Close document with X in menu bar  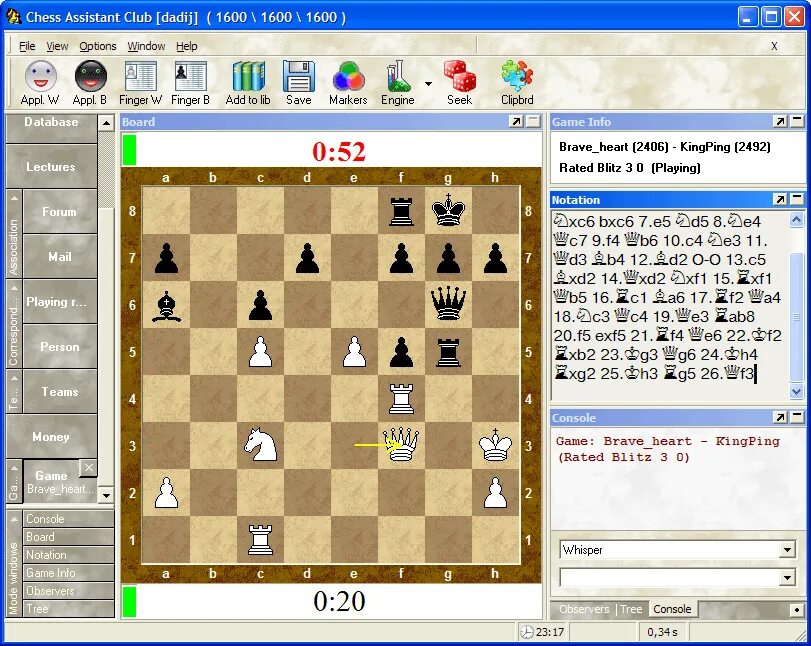pos(774,46)
